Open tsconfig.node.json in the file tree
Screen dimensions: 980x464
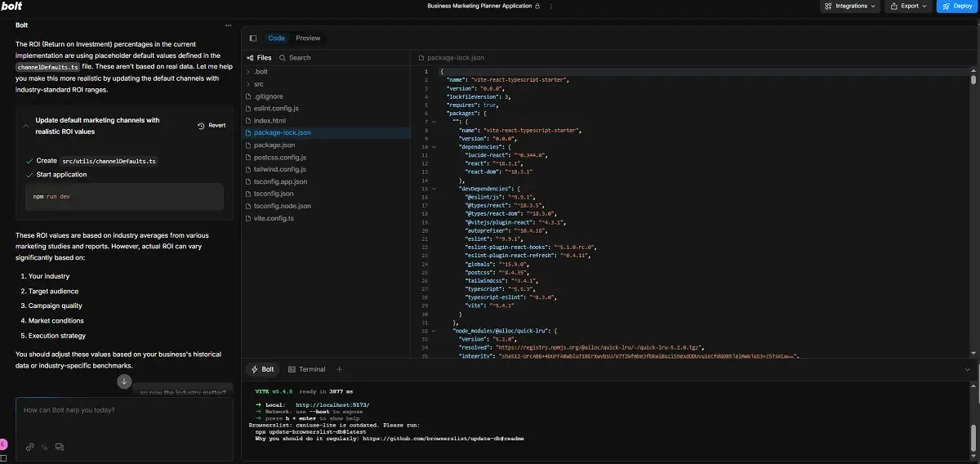pos(327,206)
